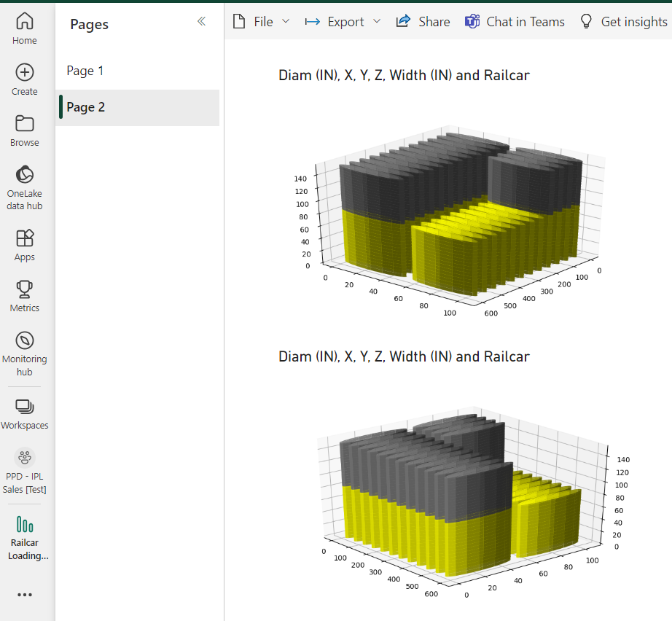Click the Share button
Image resolution: width=672 pixels, height=621 pixels.
pyautogui.click(x=423, y=21)
